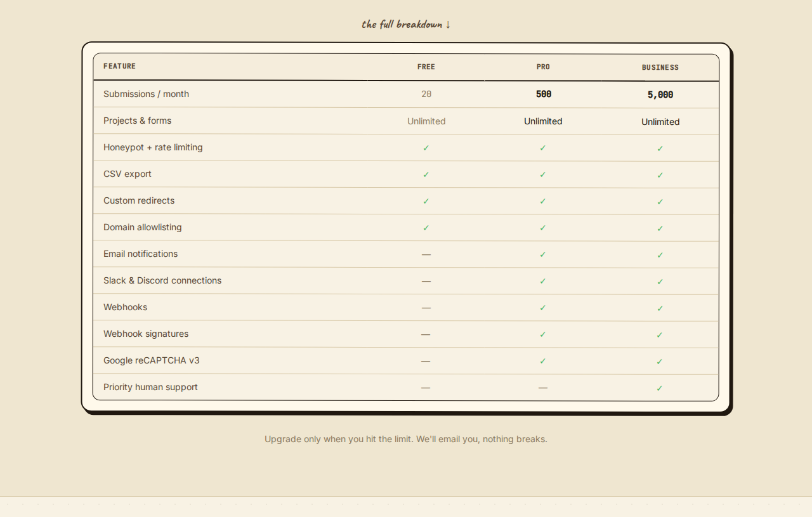Viewport: 812px width, 517px height.
Task: Select the 'Projects & forms' row label
Action: 137,121
